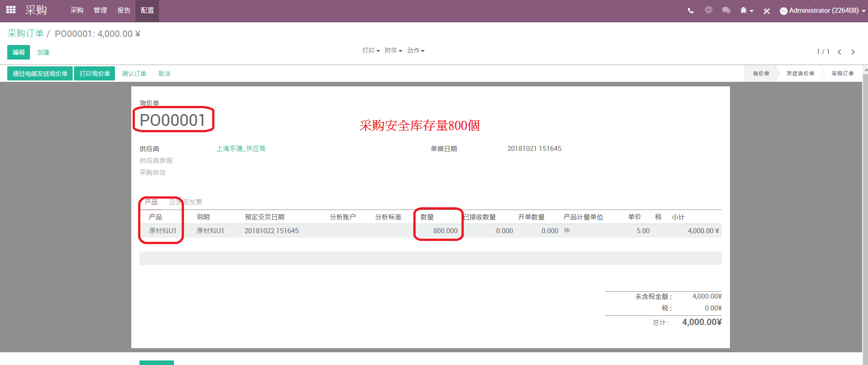This screenshot has height=365, width=868.
Task: Click the 原材料U1 description cell
Action: [x=210, y=230]
